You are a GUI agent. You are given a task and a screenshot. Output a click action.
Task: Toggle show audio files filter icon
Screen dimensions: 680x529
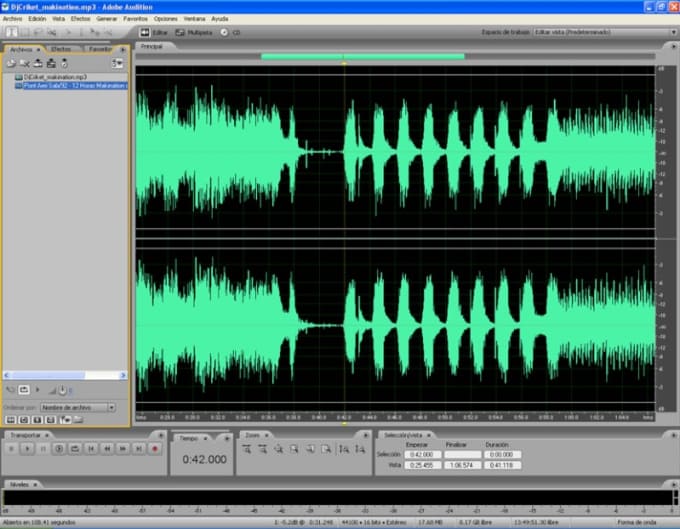coord(11,420)
